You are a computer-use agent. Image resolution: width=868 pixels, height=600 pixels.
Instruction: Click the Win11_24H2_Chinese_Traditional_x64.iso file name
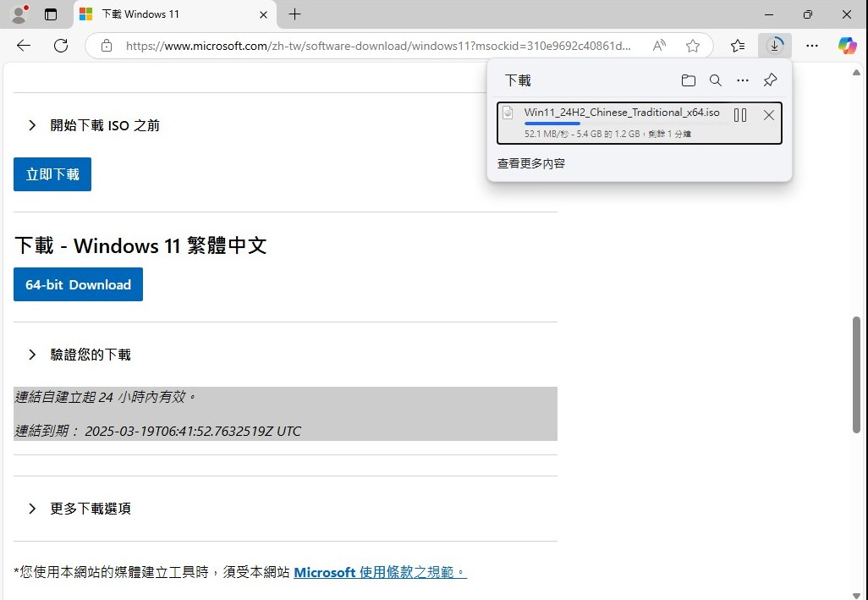(x=622, y=113)
